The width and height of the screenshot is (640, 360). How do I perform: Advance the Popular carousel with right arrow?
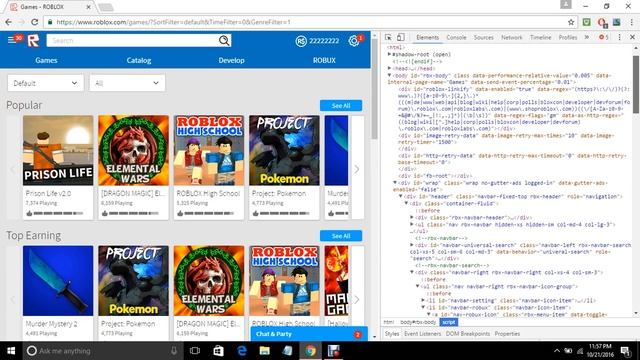357,169
